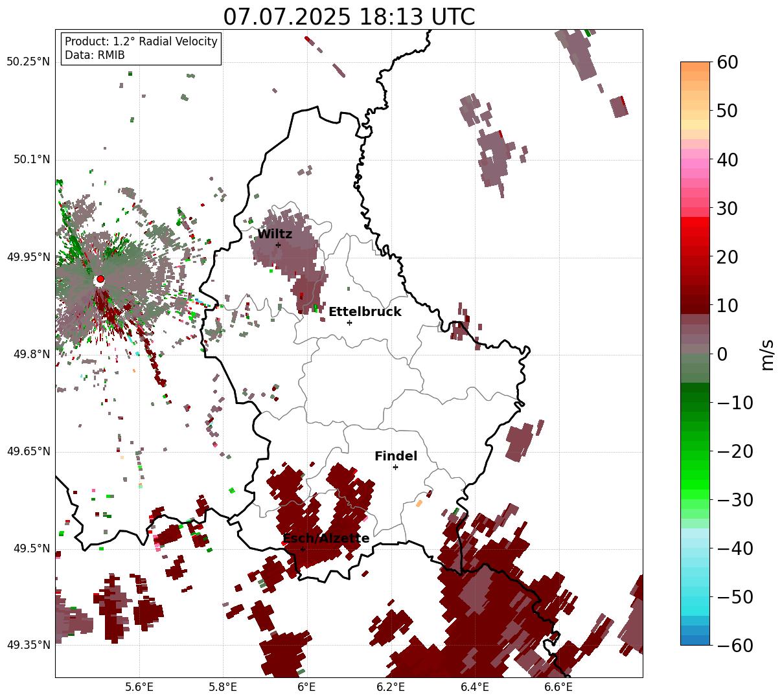Click the 49.8°N latitude label
The height and width of the screenshot is (700, 782).
(31, 354)
